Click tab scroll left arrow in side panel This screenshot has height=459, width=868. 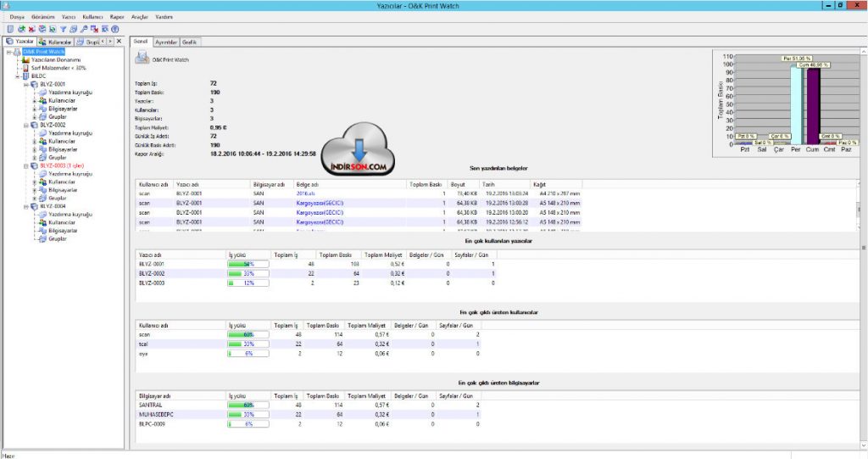click(x=103, y=41)
